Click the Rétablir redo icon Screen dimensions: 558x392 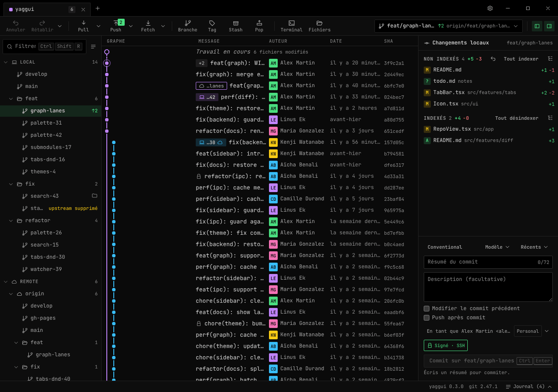tap(42, 26)
